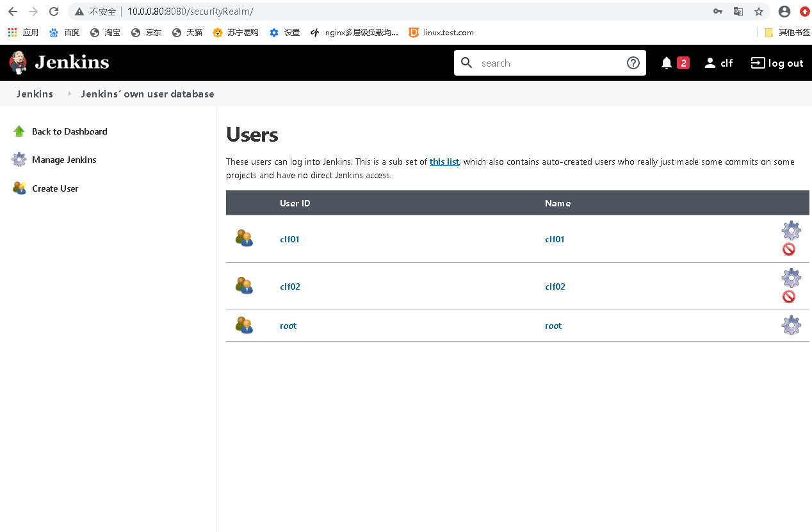Click the red browser update icon

tap(805, 12)
